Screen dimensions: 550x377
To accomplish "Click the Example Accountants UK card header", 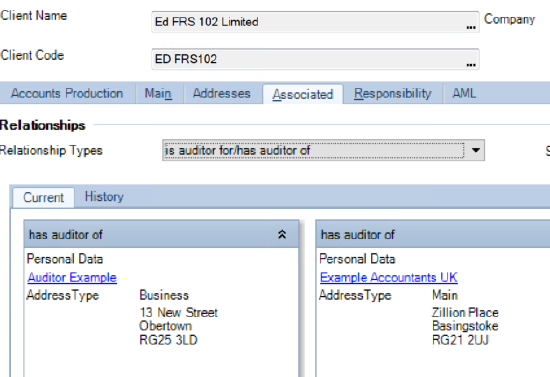I will [433, 234].
